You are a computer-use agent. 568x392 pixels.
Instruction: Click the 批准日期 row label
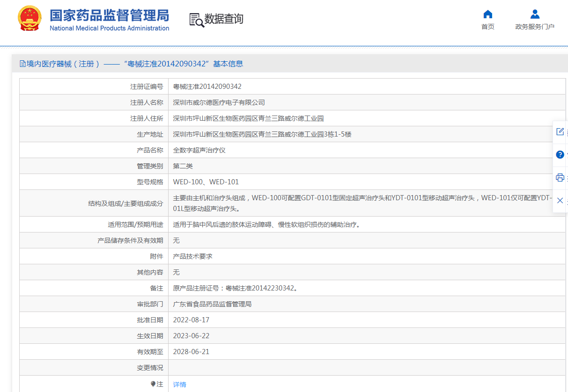150,320
